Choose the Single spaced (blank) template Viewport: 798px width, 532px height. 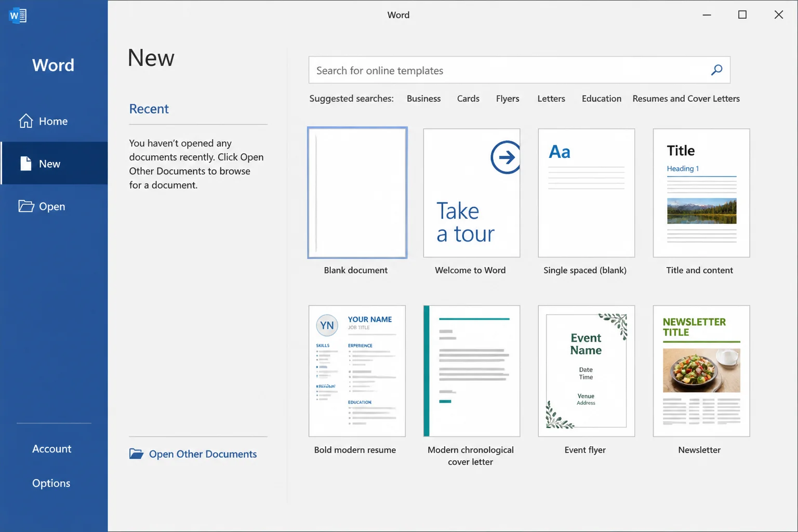pos(587,193)
